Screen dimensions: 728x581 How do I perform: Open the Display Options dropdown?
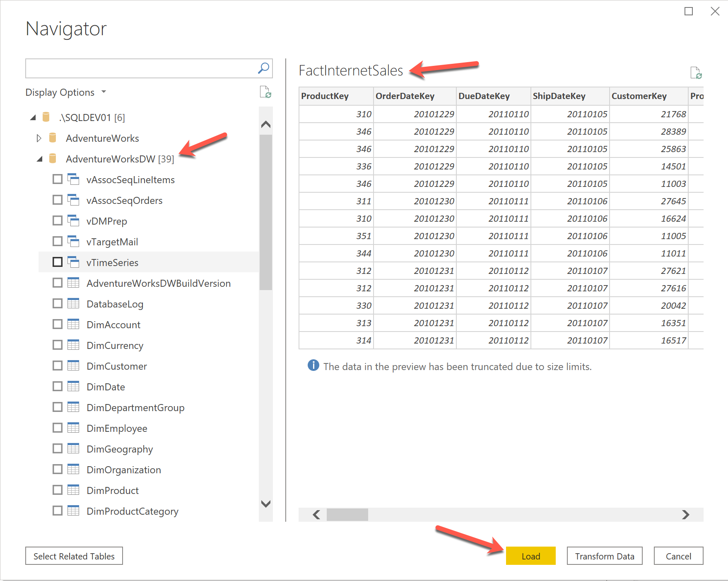(x=66, y=92)
